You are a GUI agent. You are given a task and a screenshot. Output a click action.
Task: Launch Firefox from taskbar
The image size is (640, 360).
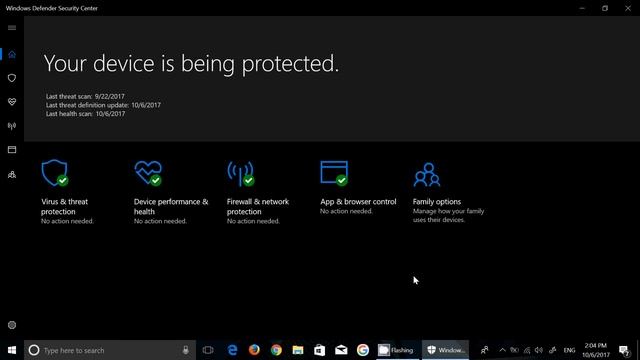(254, 350)
